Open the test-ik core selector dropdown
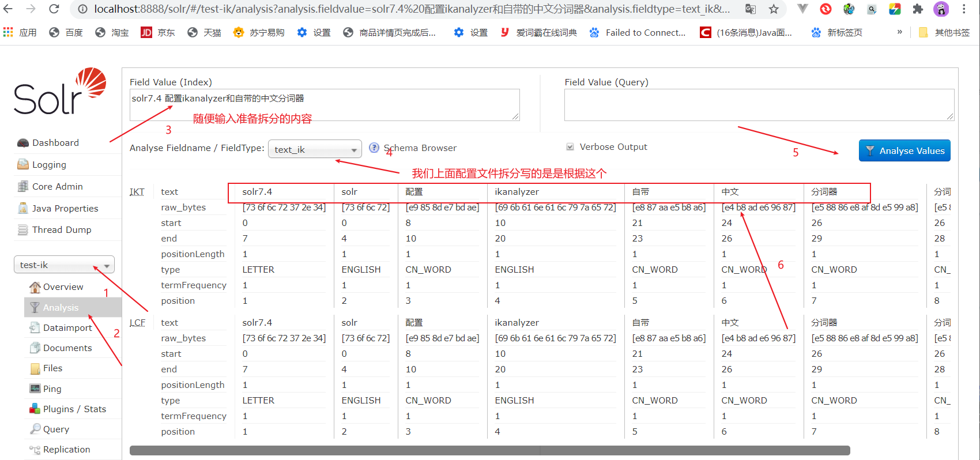Viewport: 980px width, 460px height. click(x=64, y=265)
